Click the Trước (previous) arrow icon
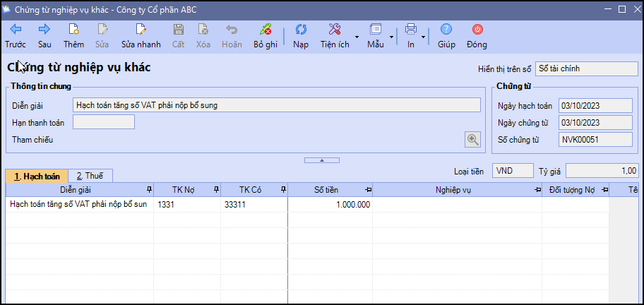The height and width of the screenshot is (305, 644). point(15,30)
